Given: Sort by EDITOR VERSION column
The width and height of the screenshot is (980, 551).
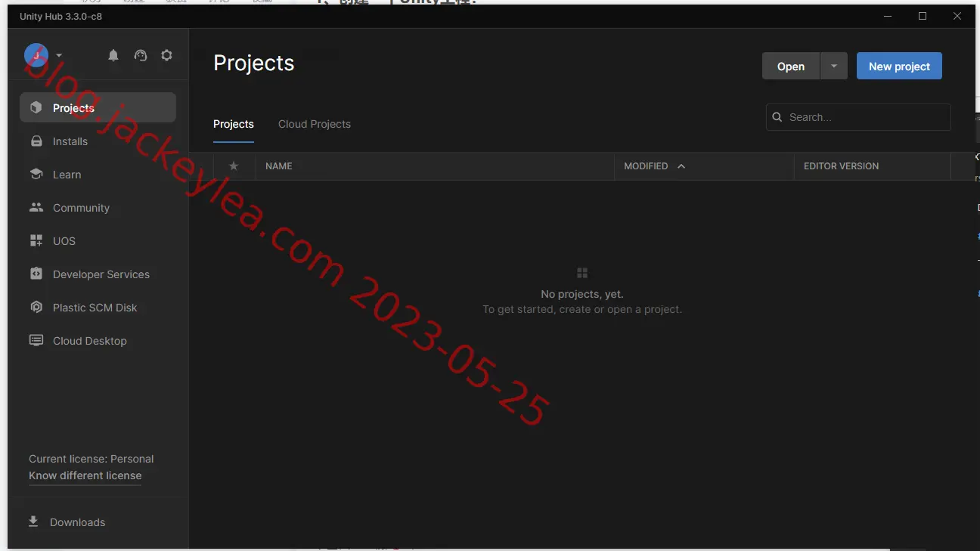Looking at the screenshot, I should [841, 166].
